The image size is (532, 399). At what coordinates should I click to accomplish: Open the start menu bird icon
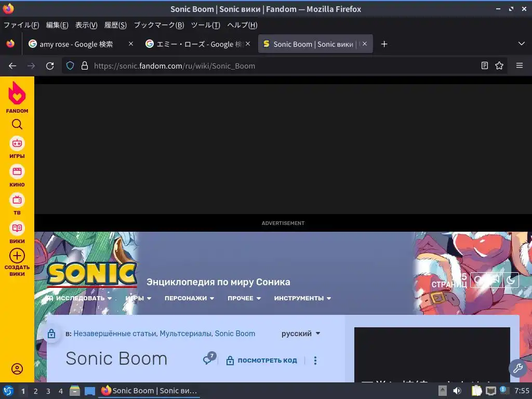click(x=8, y=391)
